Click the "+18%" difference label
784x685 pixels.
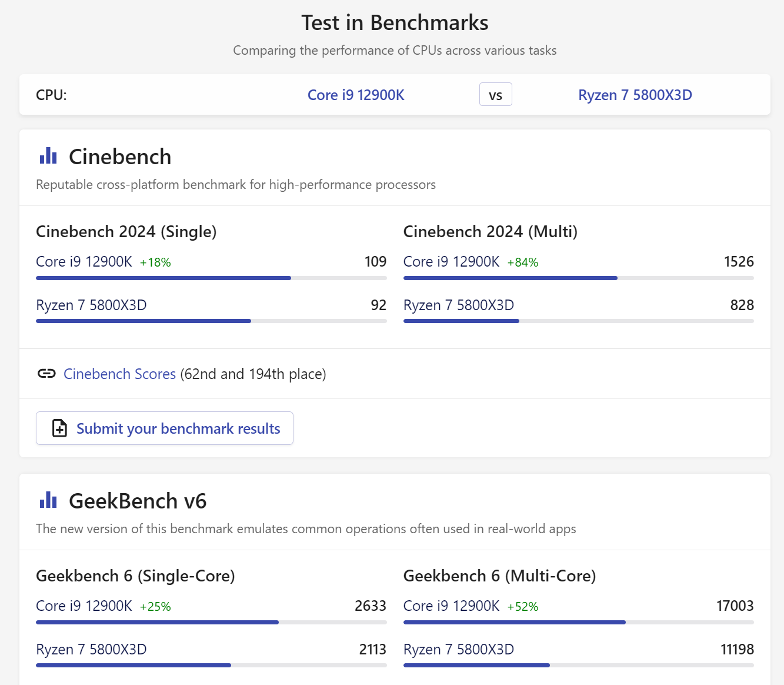(155, 262)
